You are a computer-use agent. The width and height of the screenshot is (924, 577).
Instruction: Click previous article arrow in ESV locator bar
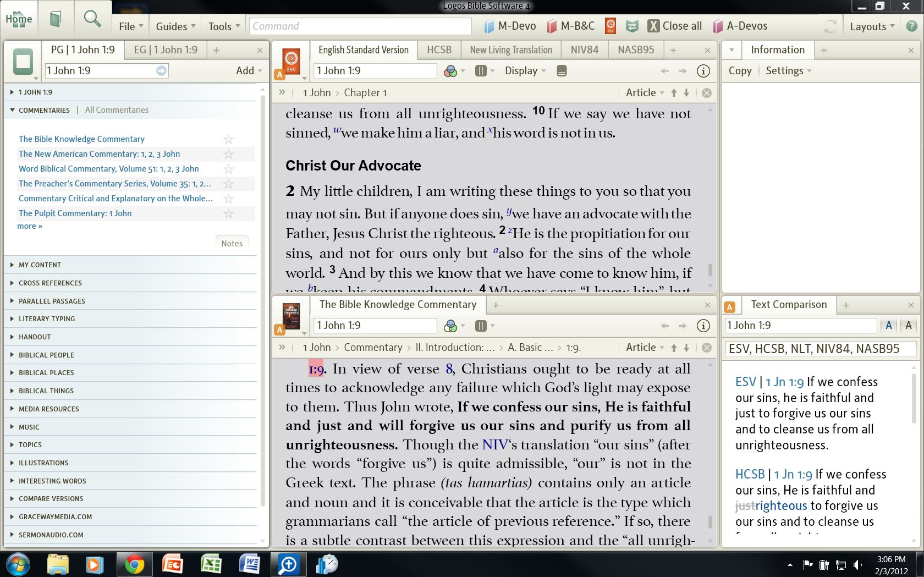(x=674, y=93)
